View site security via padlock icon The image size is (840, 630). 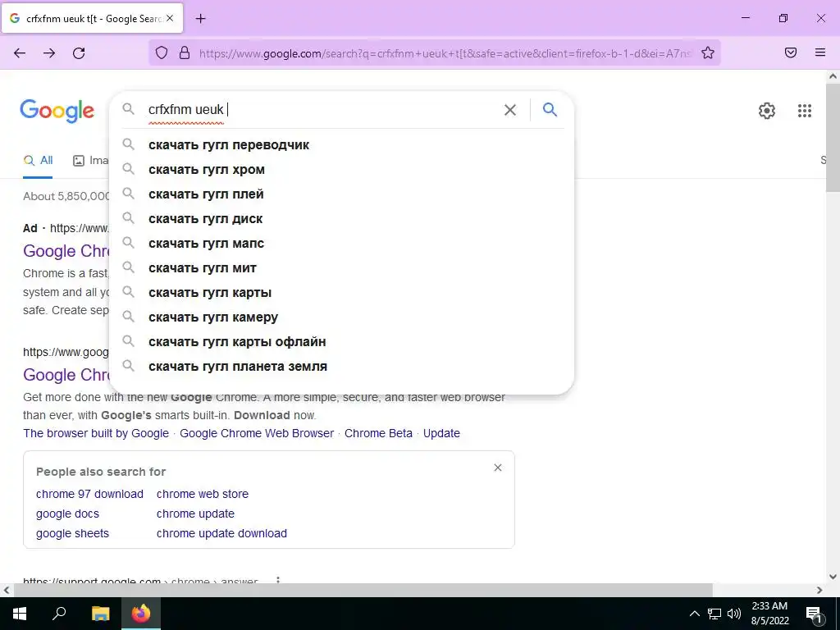tap(185, 52)
